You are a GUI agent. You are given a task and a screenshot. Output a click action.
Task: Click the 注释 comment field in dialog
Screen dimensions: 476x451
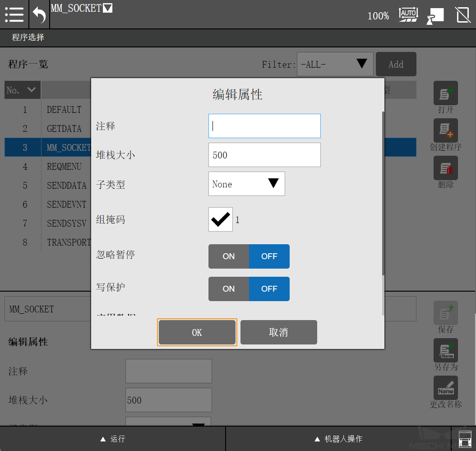pyautogui.click(x=264, y=126)
